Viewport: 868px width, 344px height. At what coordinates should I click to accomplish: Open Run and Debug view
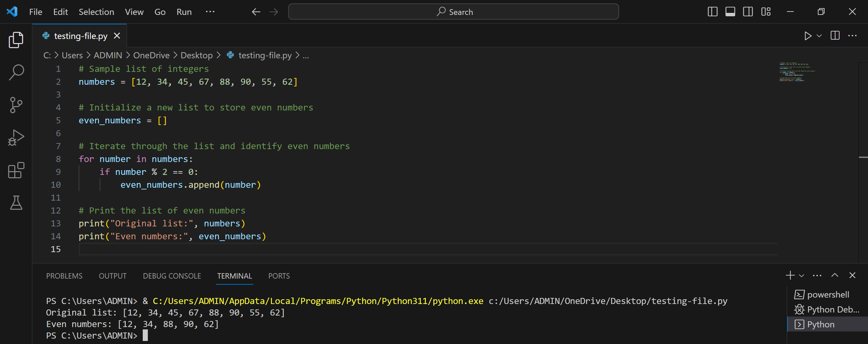point(16,138)
